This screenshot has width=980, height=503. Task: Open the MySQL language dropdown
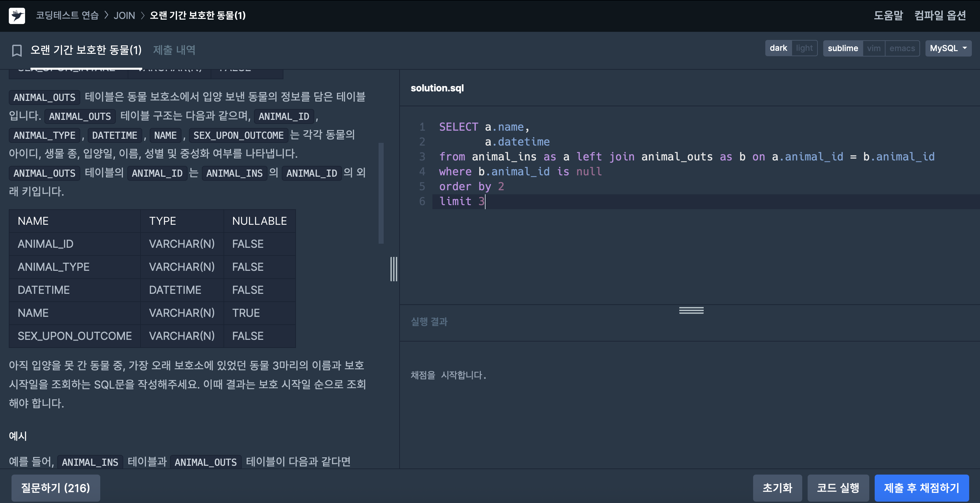point(948,48)
